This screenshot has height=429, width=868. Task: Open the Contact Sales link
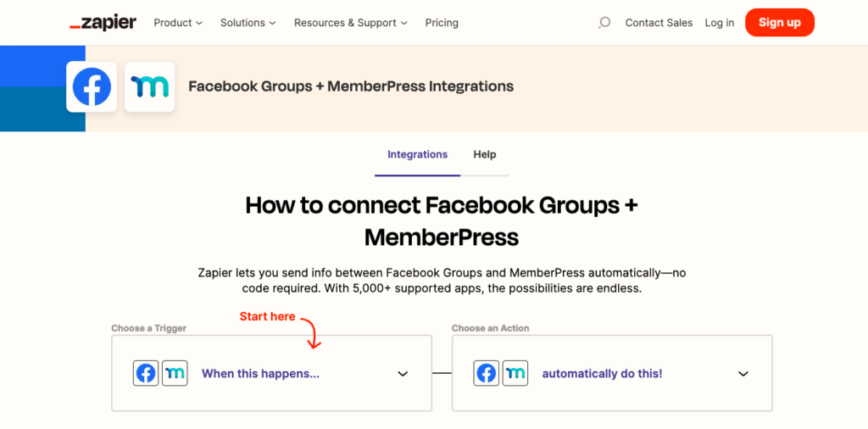click(659, 23)
